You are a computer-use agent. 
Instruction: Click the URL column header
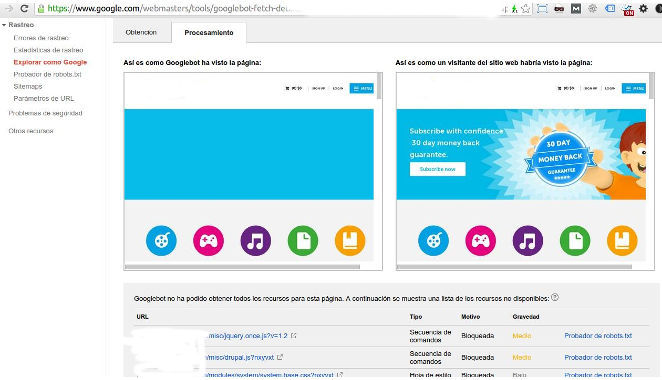142,317
